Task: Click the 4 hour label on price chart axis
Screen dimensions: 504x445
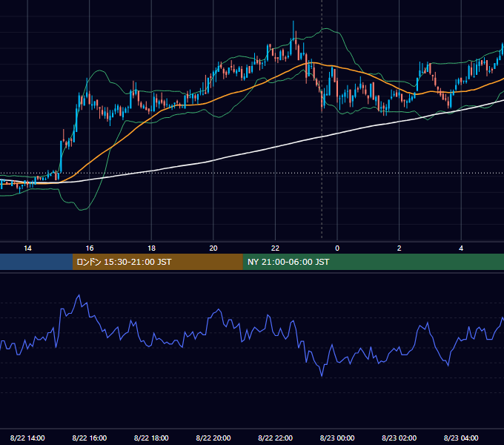Action: [x=461, y=248]
